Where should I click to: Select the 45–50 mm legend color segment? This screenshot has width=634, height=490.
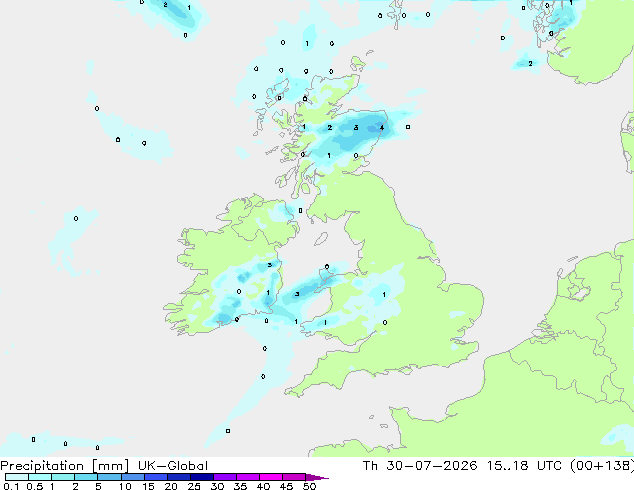[294, 477]
